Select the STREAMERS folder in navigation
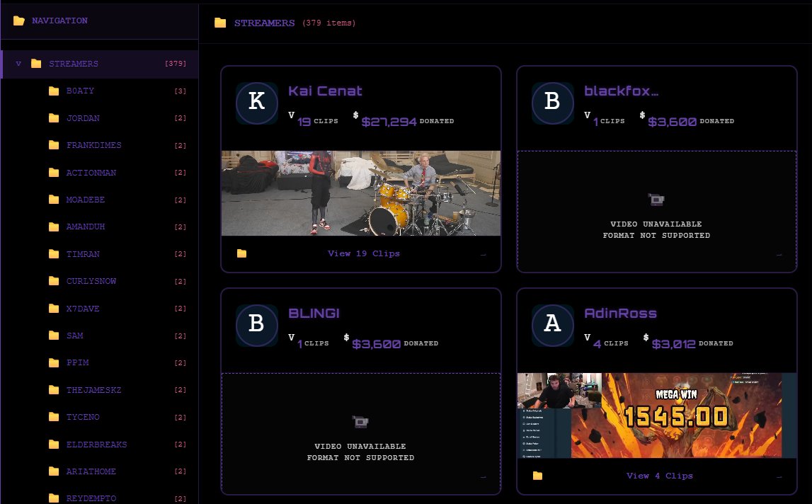812x504 pixels. click(x=101, y=64)
